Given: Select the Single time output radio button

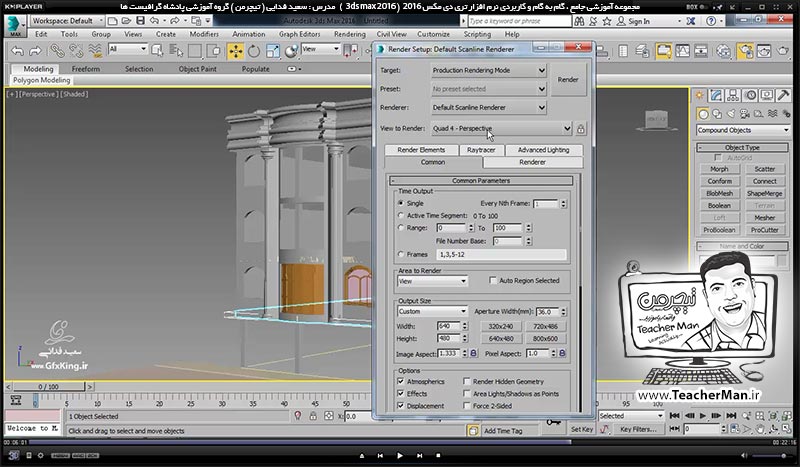Looking at the screenshot, I should coord(401,203).
